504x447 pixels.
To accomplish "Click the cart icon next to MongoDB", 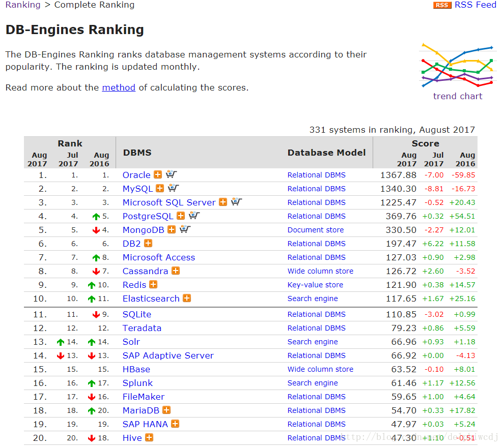I will (x=185, y=229).
